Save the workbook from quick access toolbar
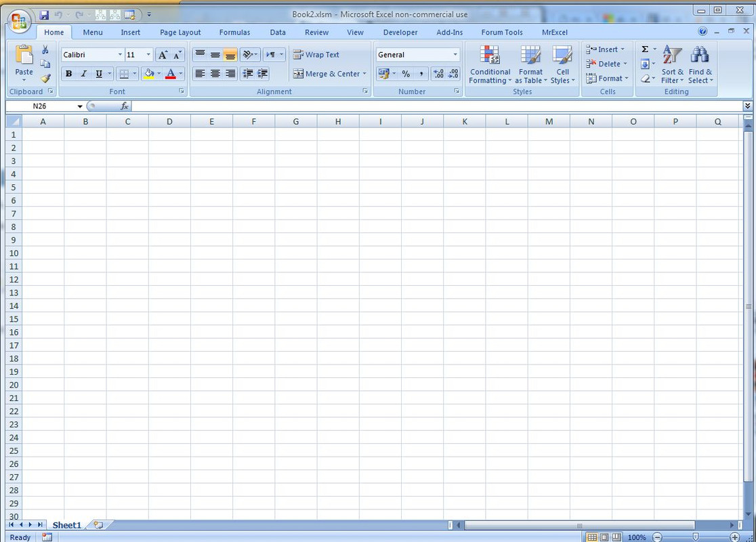 [44, 15]
